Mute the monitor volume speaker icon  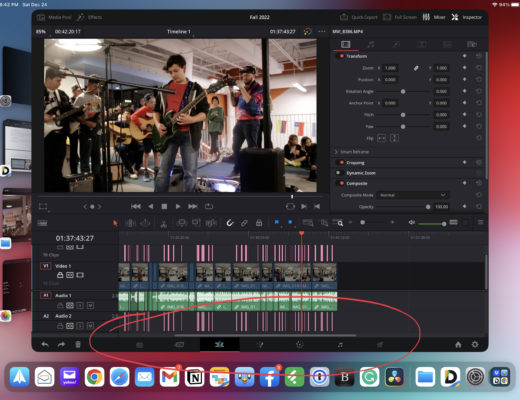(x=412, y=222)
